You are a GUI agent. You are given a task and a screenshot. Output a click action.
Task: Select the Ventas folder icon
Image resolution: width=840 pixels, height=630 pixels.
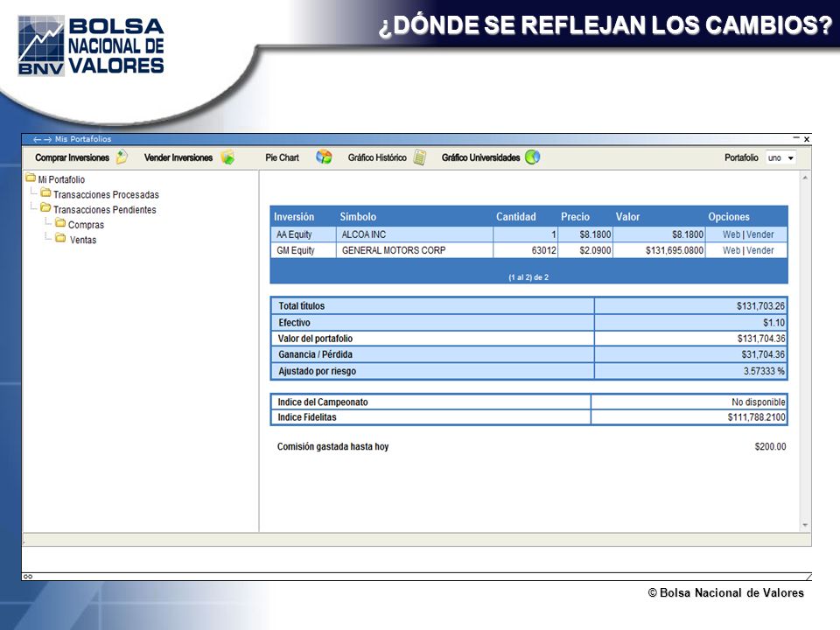(60, 238)
